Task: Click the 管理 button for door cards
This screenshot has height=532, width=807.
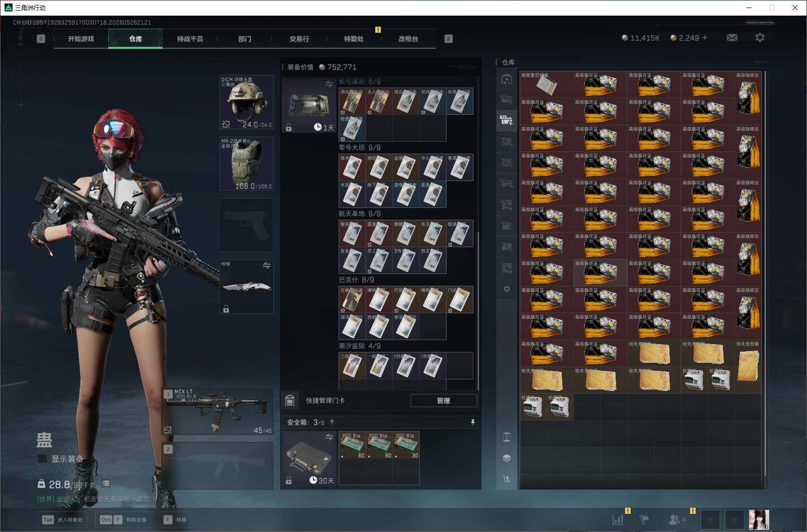Action: coord(443,401)
